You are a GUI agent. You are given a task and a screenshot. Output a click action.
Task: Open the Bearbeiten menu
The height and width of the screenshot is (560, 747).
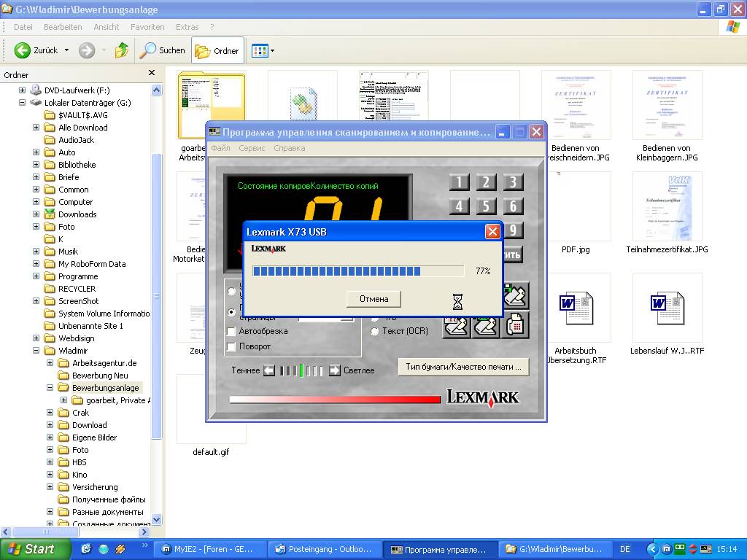63,27
